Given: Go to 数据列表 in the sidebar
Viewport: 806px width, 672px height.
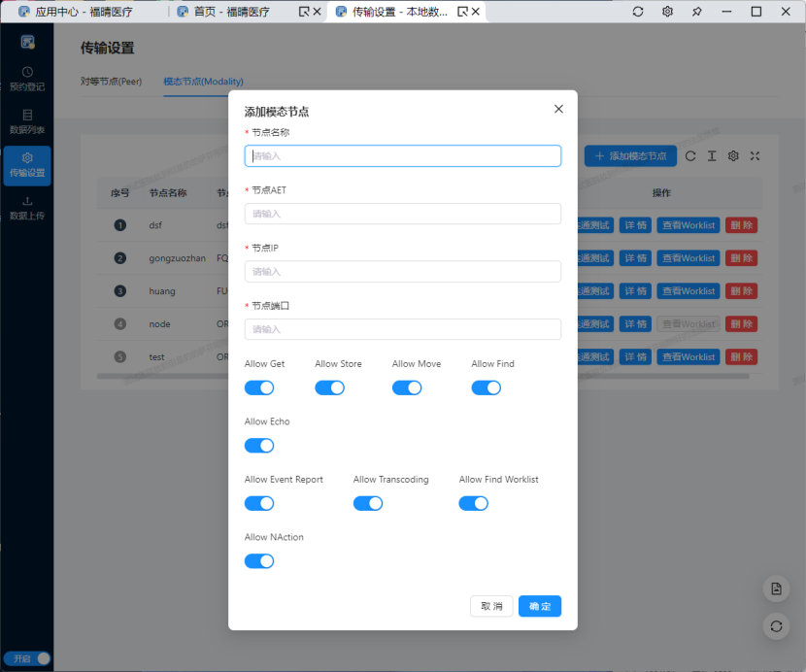Looking at the screenshot, I should [x=27, y=121].
